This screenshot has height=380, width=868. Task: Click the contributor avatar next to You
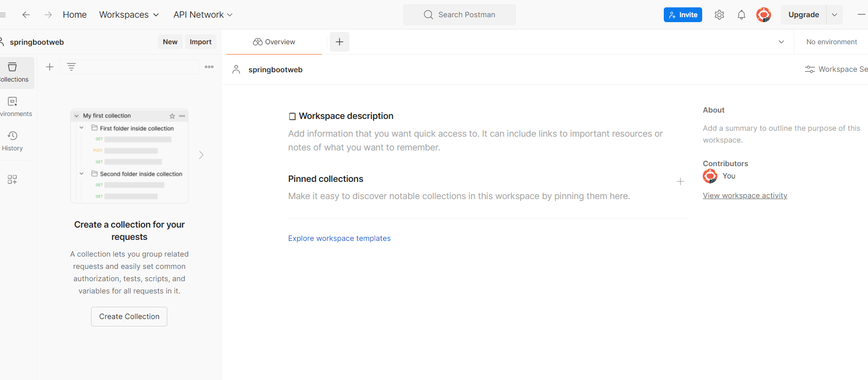[710, 176]
